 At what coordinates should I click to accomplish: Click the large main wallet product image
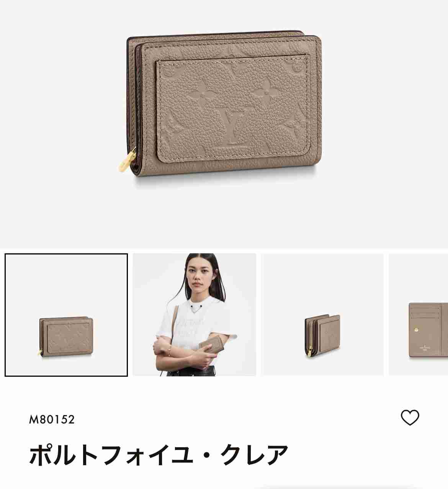click(x=224, y=107)
